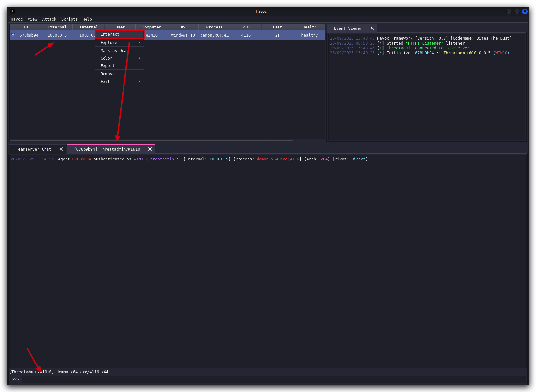Sort by Process column header

[x=214, y=27]
